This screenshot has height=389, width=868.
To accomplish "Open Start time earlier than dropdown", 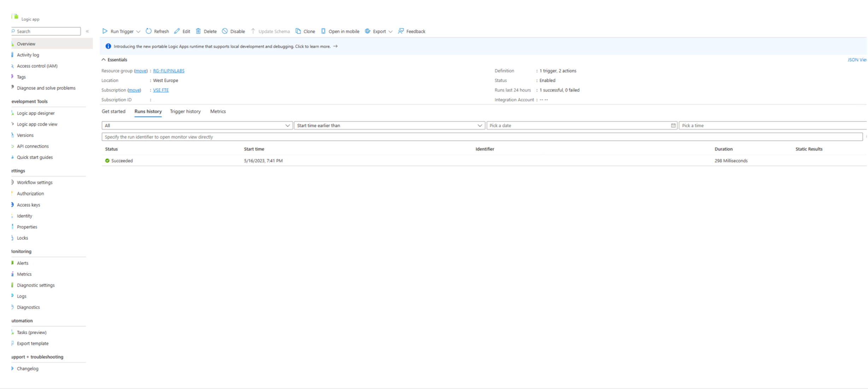I will tap(389, 125).
